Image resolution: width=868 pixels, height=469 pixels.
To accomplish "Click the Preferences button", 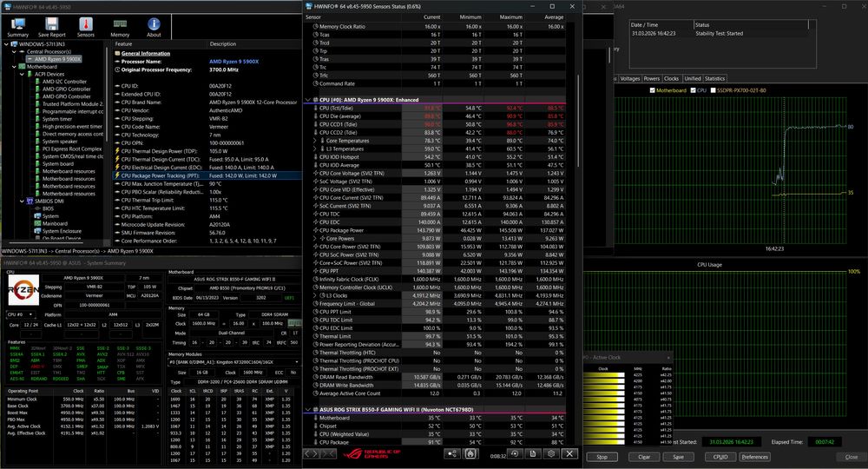I will tap(753, 457).
